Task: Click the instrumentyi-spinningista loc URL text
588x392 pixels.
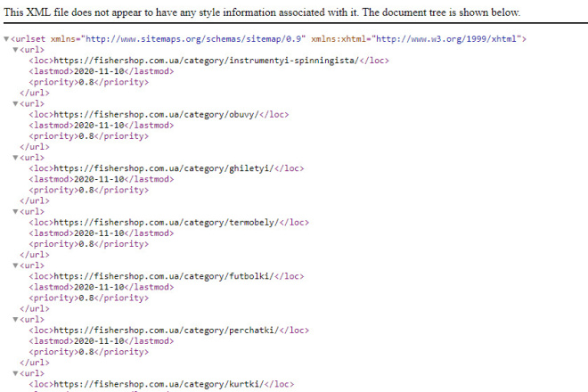Action: click(207, 61)
